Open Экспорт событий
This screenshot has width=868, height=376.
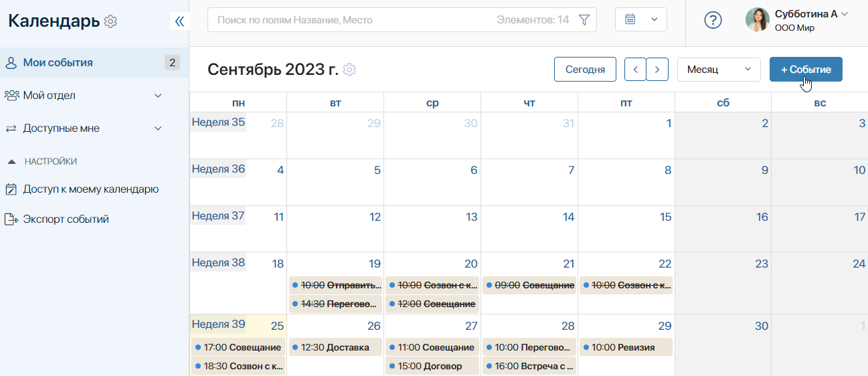[66, 219]
